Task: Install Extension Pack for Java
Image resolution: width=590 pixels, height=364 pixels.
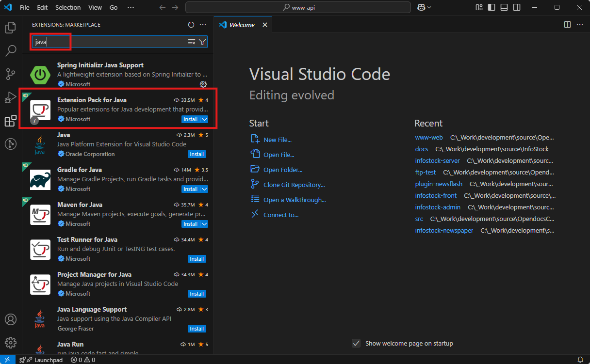Action: coord(191,119)
